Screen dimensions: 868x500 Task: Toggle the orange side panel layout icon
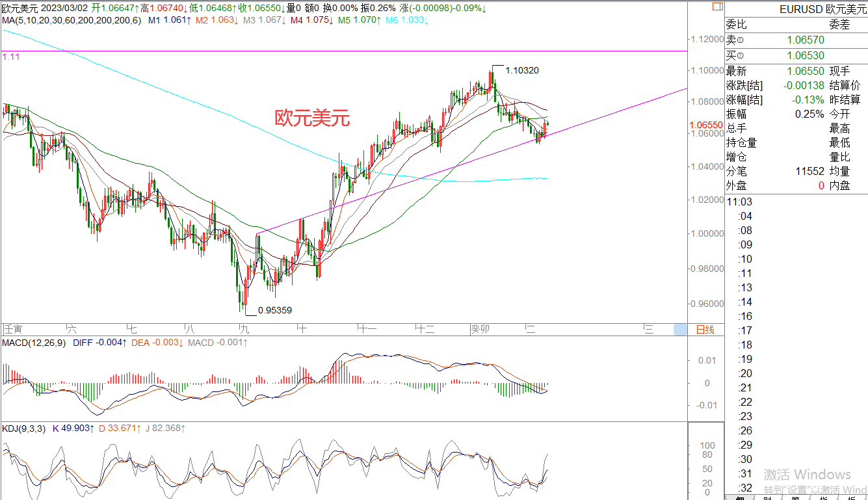pyautogui.click(x=717, y=7)
